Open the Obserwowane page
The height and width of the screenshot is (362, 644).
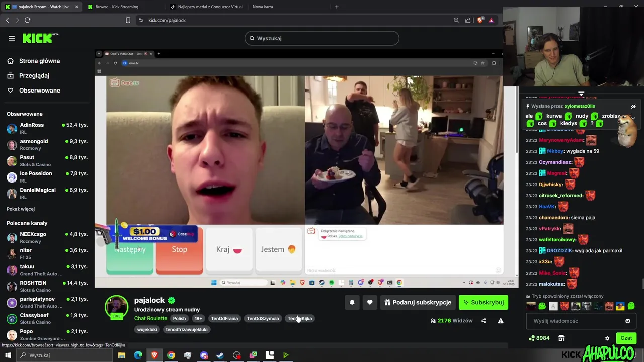[x=33, y=90]
